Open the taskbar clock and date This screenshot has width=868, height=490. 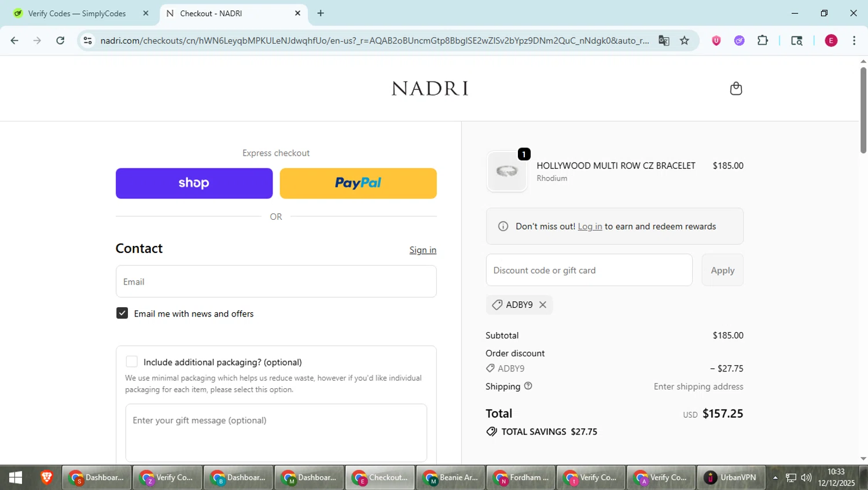coord(836,478)
